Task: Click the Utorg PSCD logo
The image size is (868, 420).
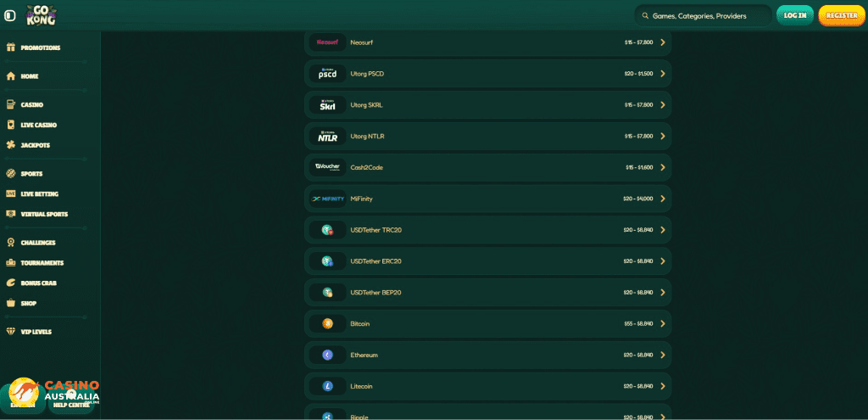Action: pyautogui.click(x=327, y=74)
